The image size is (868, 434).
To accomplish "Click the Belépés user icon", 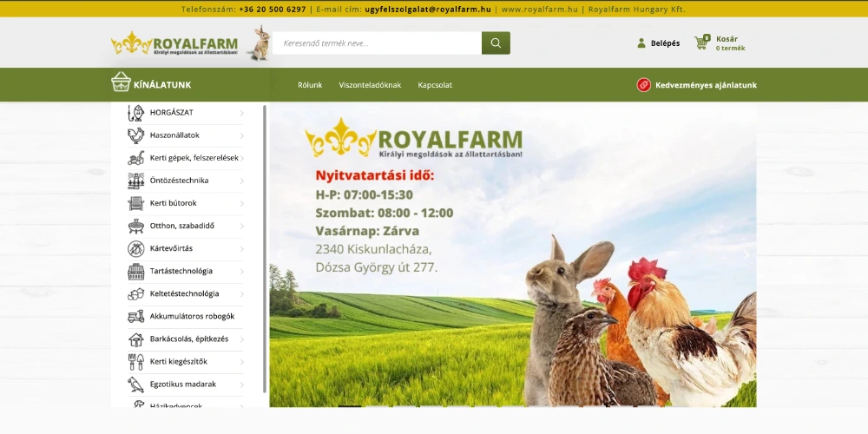I will pyautogui.click(x=641, y=43).
